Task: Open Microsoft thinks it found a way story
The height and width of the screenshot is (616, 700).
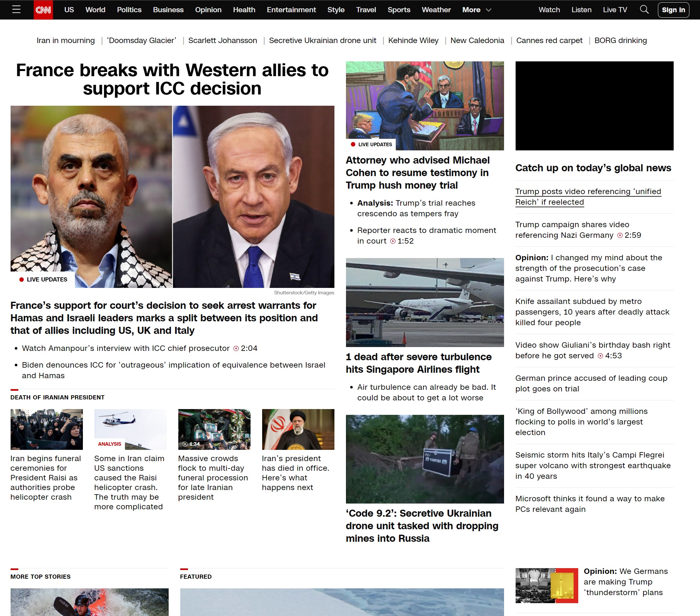Action: click(590, 504)
